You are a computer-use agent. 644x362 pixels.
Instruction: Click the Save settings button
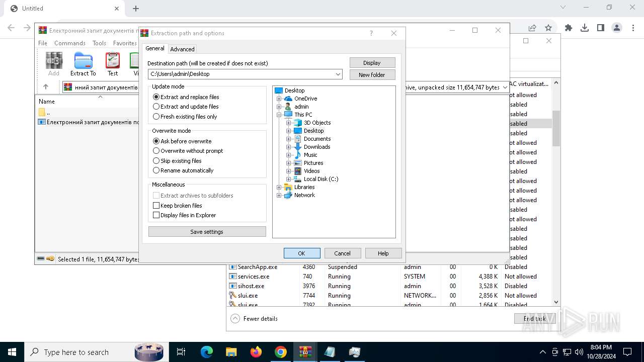pos(207,232)
